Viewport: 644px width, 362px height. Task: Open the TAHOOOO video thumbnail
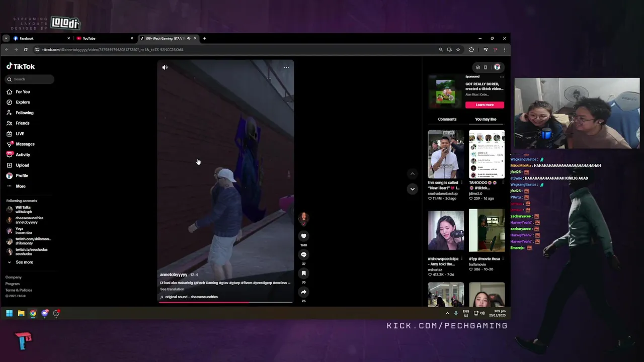coord(487,154)
